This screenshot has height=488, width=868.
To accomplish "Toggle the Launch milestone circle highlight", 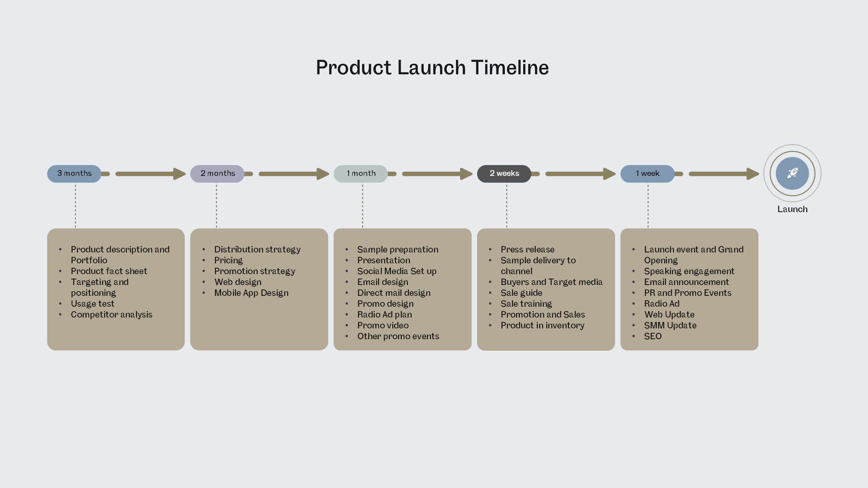I will (x=792, y=174).
